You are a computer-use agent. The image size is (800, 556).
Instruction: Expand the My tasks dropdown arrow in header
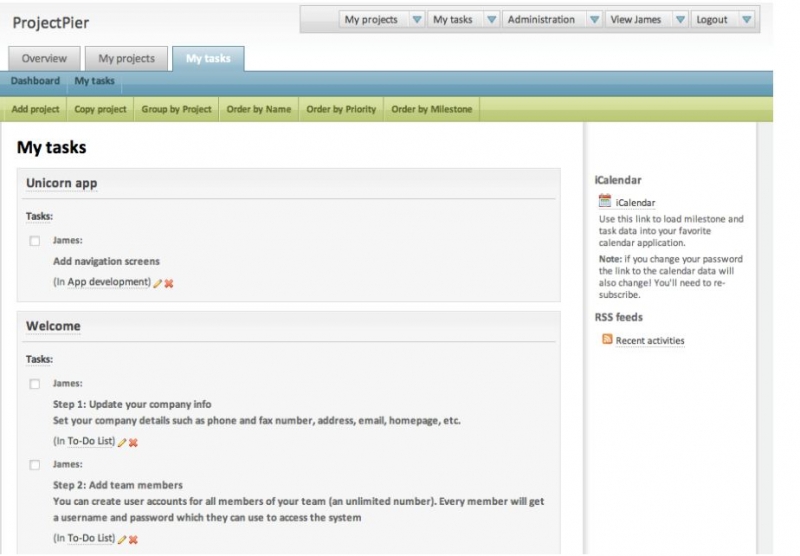pyautogui.click(x=491, y=19)
